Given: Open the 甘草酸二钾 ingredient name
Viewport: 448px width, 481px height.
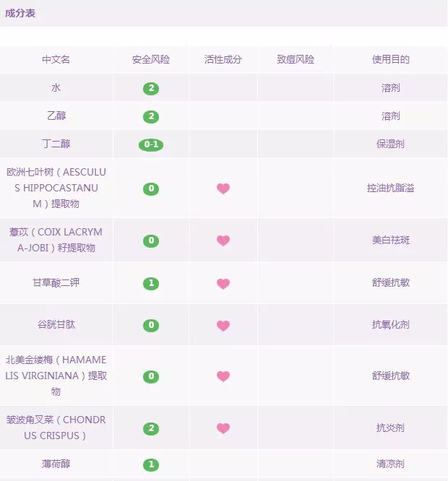Looking at the screenshot, I should click(56, 282).
